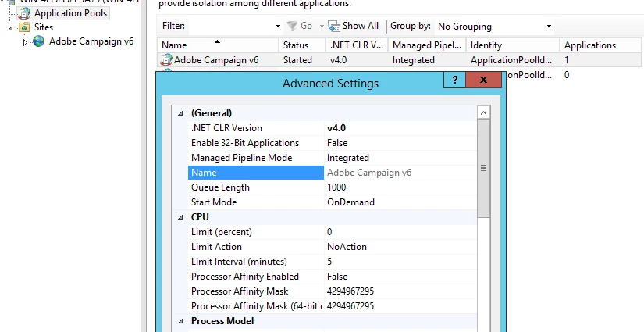This screenshot has width=644, height=332.
Task: Click the Processor Affinity Enabled False value
Action: pos(337,276)
